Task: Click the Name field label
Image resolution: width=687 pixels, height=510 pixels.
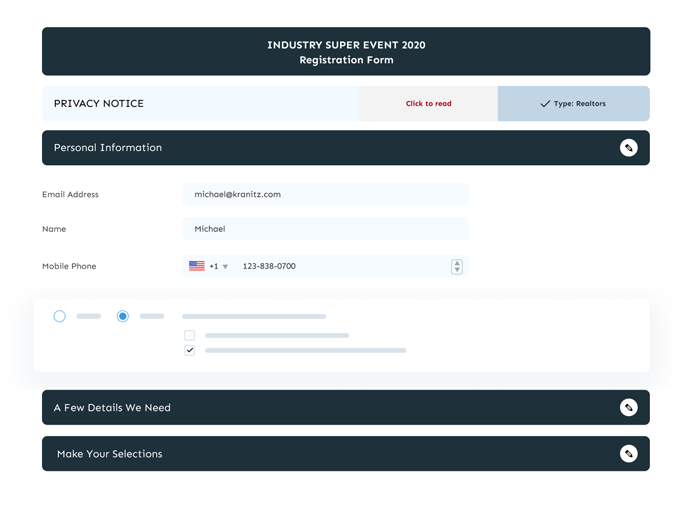Action: tap(54, 229)
